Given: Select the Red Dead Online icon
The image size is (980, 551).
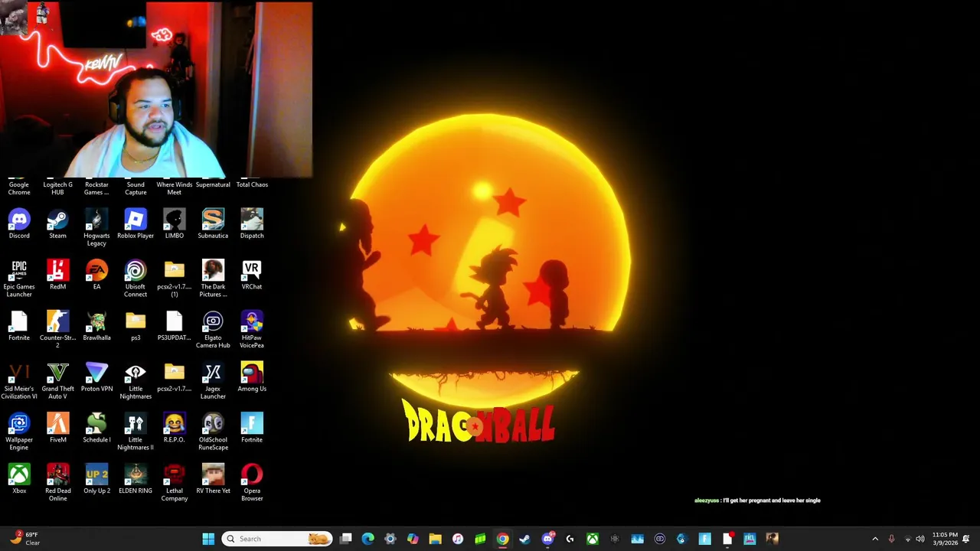Looking at the screenshot, I should point(57,483).
